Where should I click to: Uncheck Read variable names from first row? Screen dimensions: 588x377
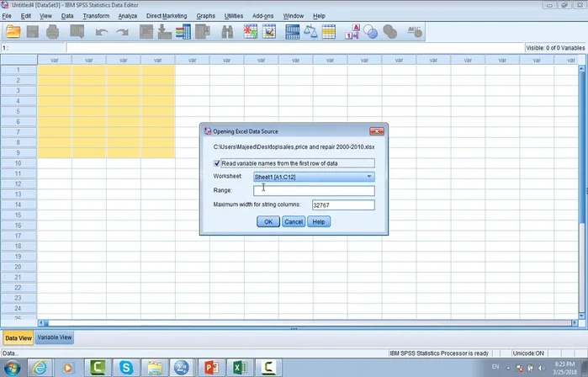tap(218, 162)
